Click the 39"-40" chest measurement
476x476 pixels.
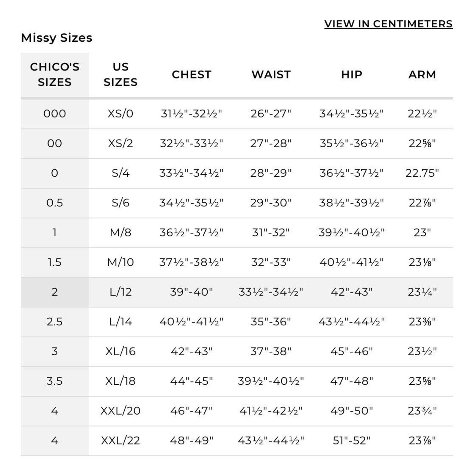point(192,292)
